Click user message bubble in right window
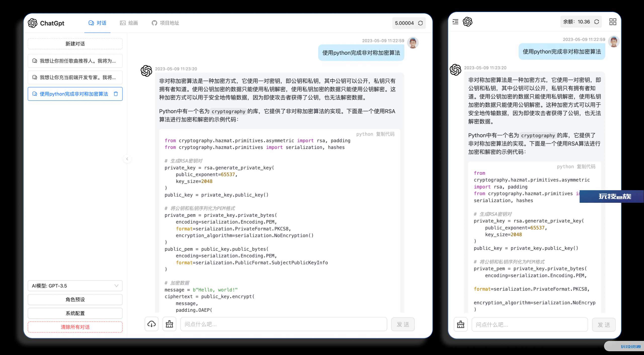Screen dimensions: 644x355 [x=562, y=52]
